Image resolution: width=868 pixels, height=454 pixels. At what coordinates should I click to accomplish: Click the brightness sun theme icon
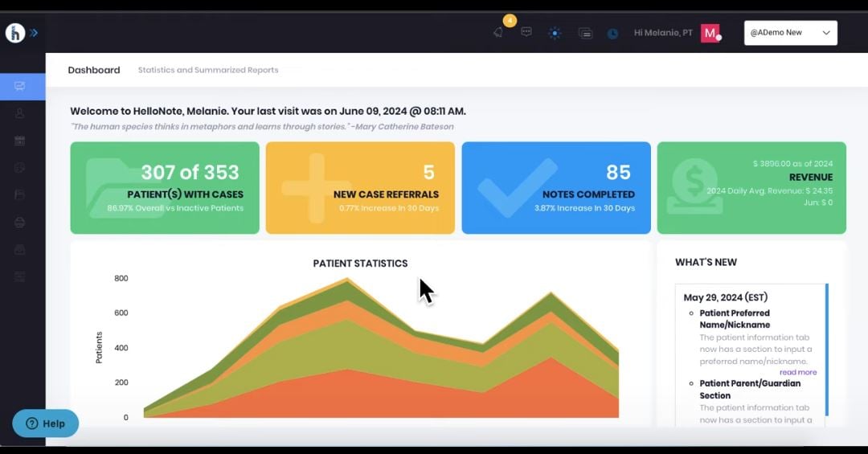tap(555, 33)
